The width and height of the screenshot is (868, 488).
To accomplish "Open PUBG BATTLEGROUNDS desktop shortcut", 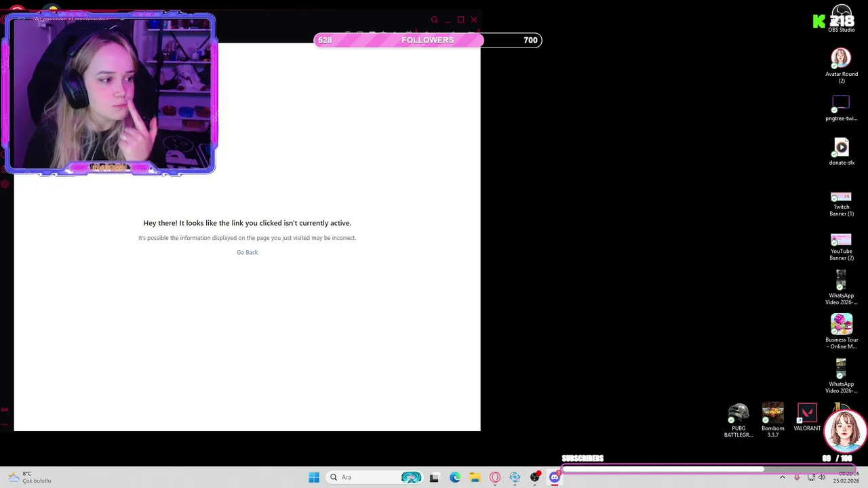I will [x=738, y=420].
